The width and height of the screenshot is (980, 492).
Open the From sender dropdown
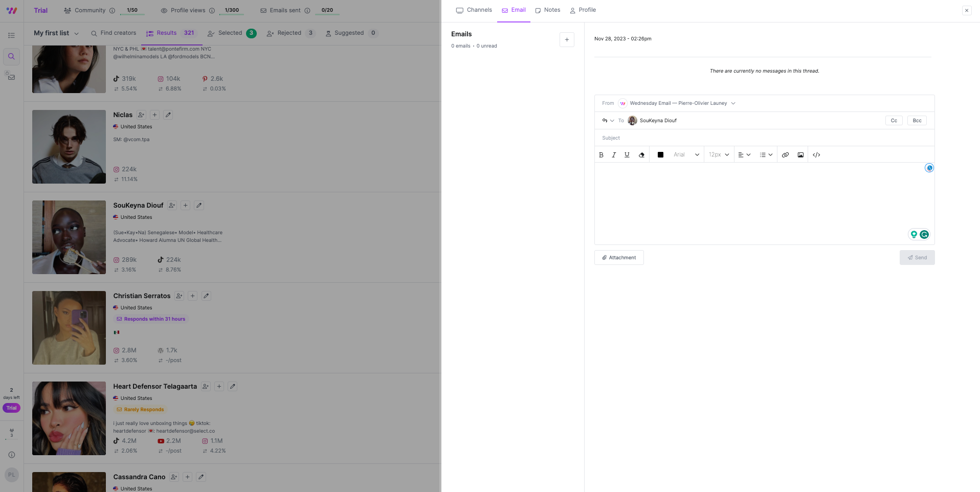pos(733,103)
